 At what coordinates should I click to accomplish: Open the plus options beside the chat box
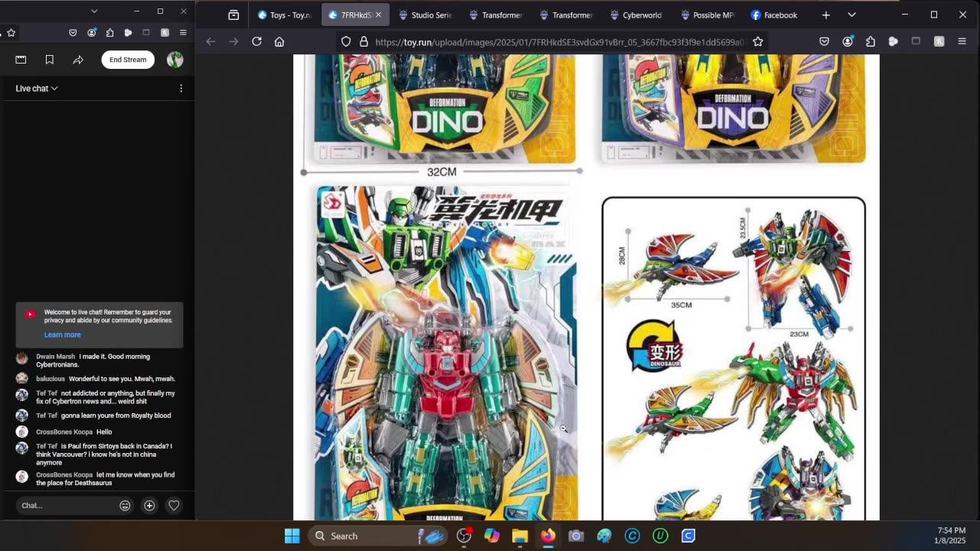(x=149, y=505)
